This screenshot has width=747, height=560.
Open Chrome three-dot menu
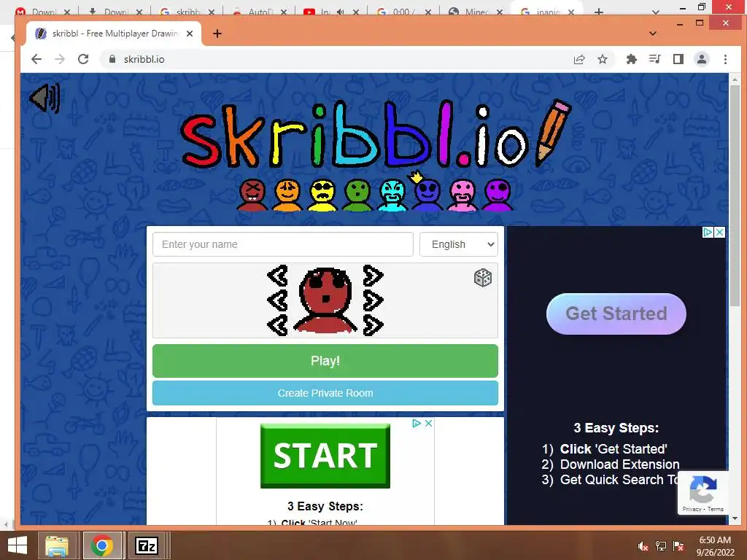(725, 59)
